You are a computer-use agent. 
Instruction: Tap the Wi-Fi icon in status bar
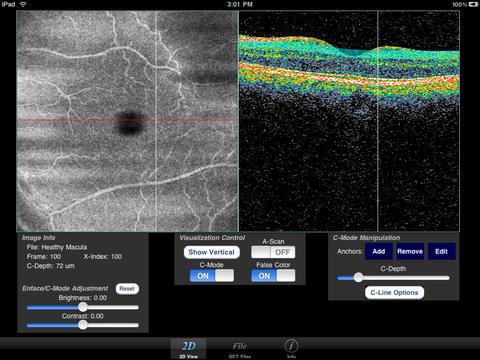(x=23, y=4)
